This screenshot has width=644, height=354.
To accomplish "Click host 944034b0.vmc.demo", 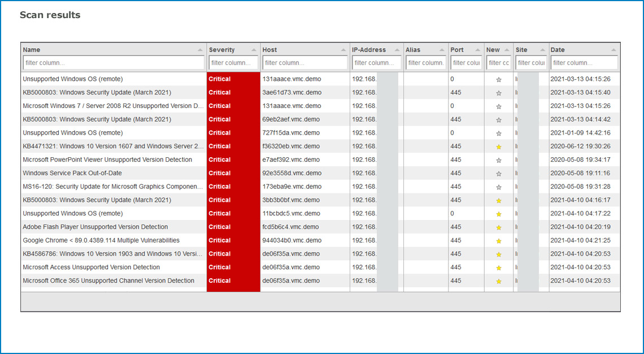I will [x=292, y=240].
